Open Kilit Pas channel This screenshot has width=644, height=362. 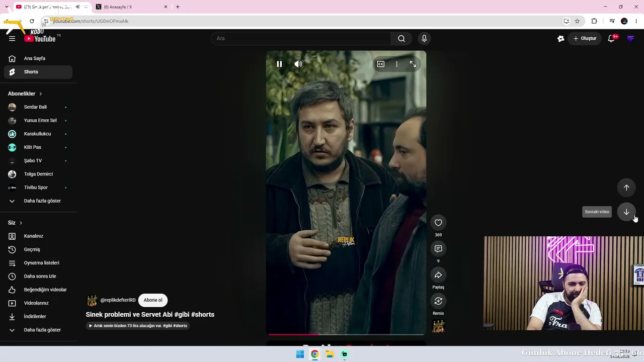(38, 147)
